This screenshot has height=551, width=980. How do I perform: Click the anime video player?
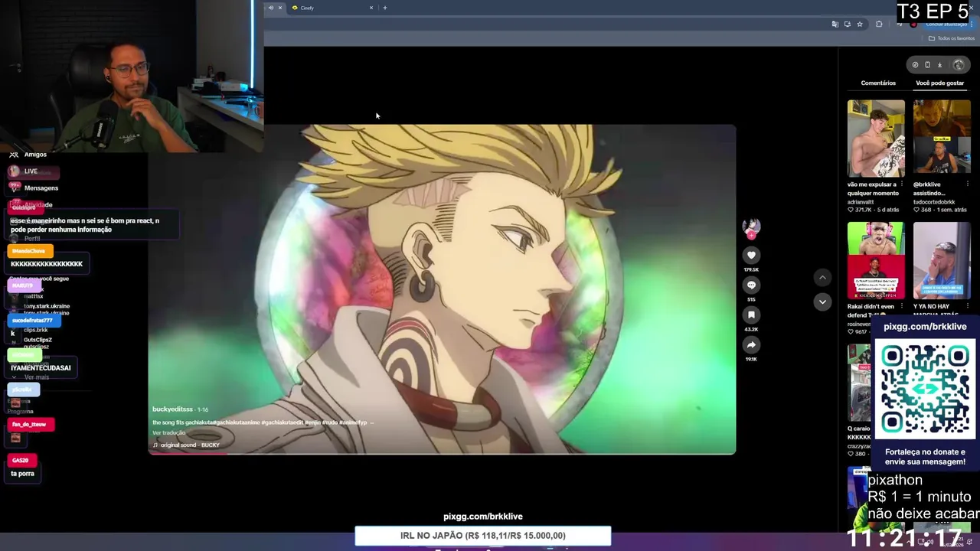(442, 289)
